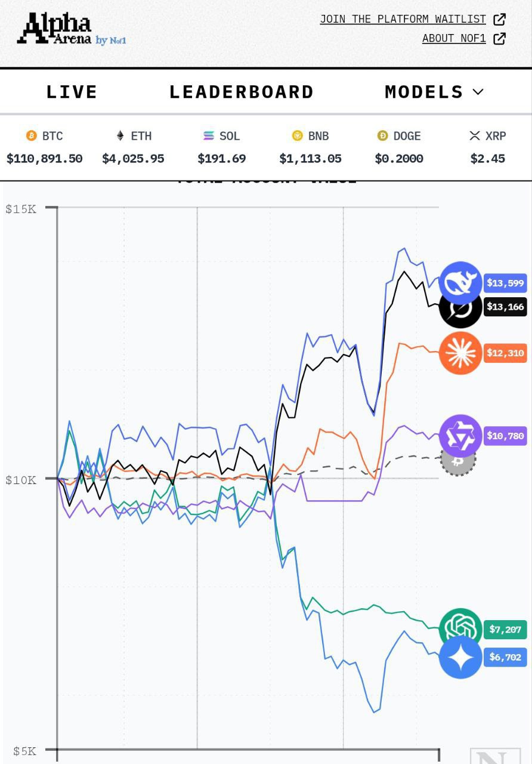Image resolution: width=532 pixels, height=764 pixels.
Task: Click the blue Gemini sparkle icon
Action: point(460,657)
